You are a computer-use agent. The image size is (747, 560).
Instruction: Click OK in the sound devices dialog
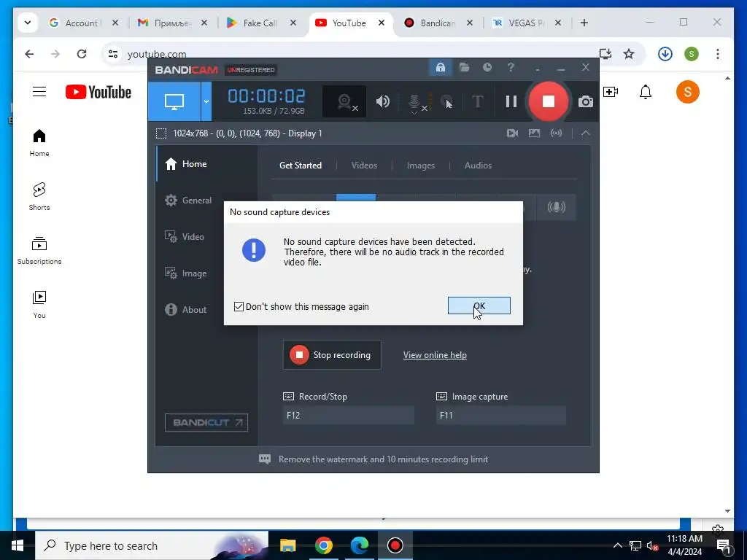(479, 306)
